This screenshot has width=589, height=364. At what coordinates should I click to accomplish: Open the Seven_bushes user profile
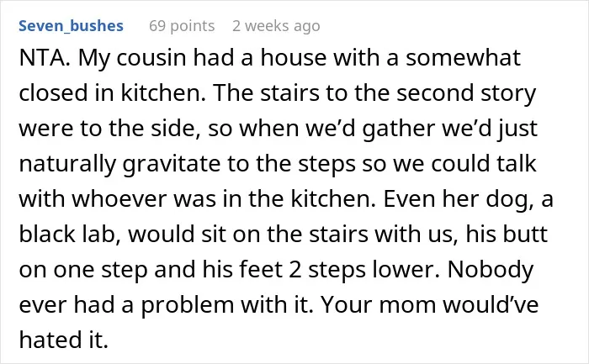(71, 26)
